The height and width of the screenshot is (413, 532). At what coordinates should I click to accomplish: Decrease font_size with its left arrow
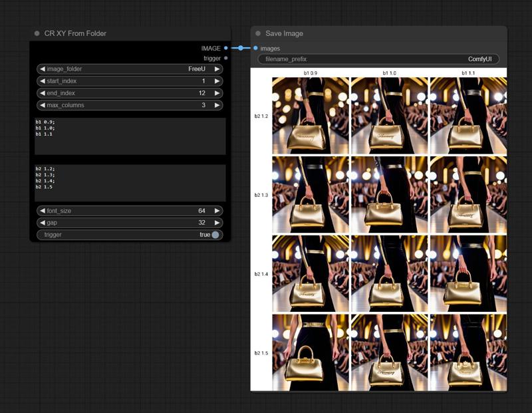click(43, 211)
